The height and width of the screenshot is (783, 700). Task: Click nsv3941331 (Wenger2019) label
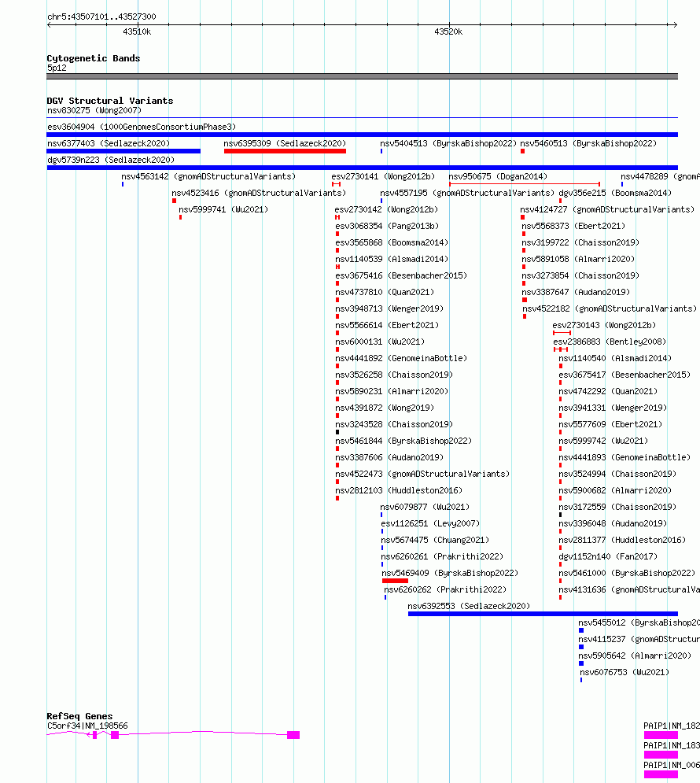click(x=613, y=407)
